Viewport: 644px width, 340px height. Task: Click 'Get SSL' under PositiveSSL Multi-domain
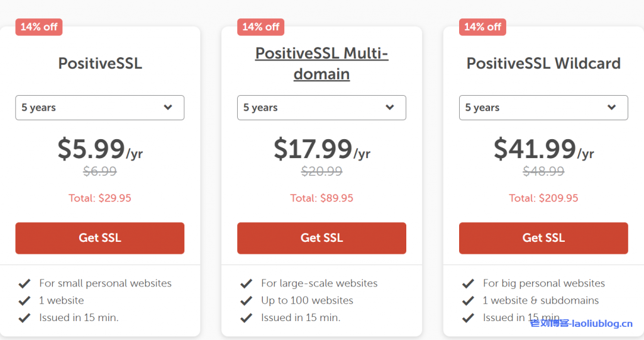(x=321, y=238)
